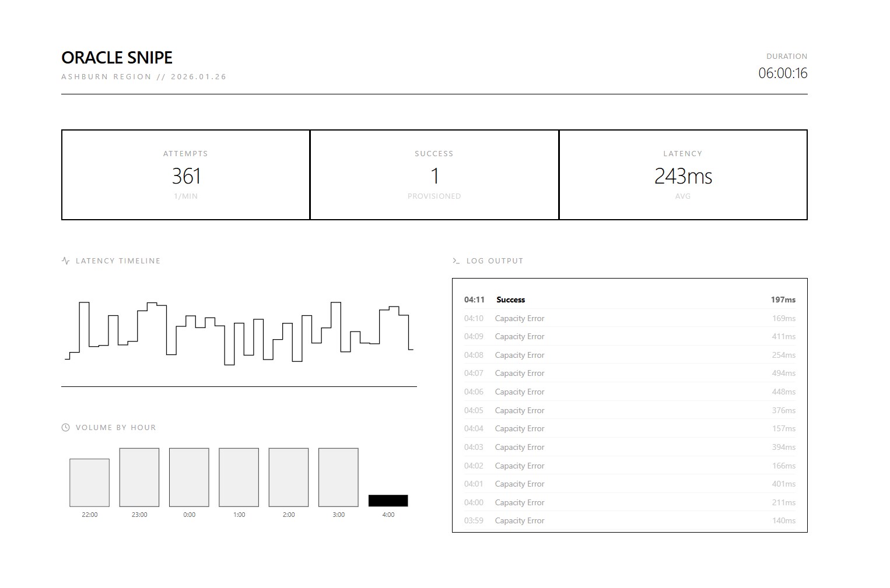Select the 04:04 log entry with 157ms
Viewport: 890px width, 588px height.
coord(629,429)
